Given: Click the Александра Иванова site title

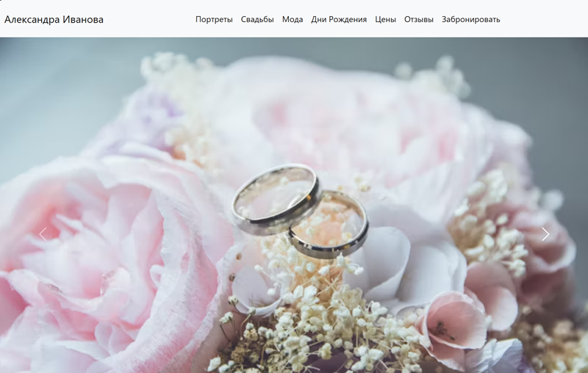Looking at the screenshot, I should [54, 20].
